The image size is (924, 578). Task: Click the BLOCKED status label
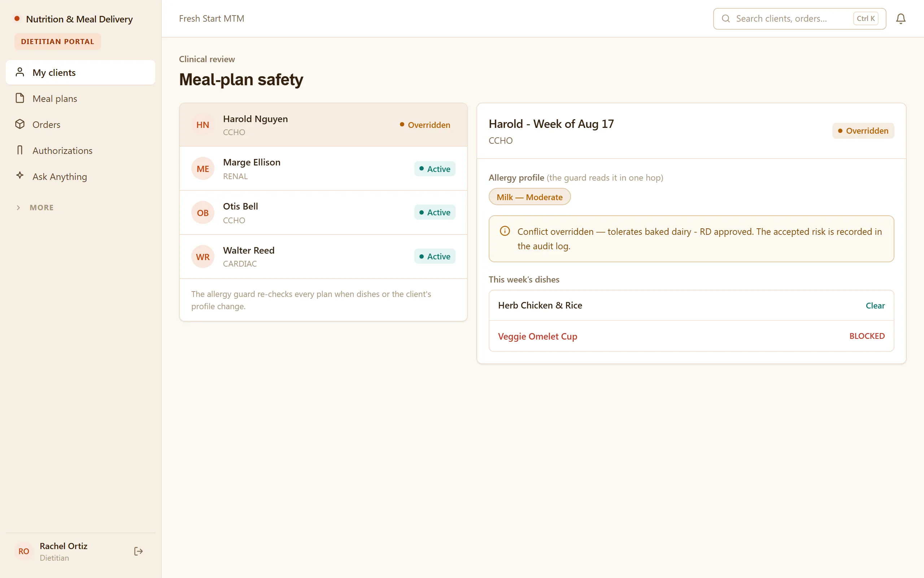[x=867, y=336]
